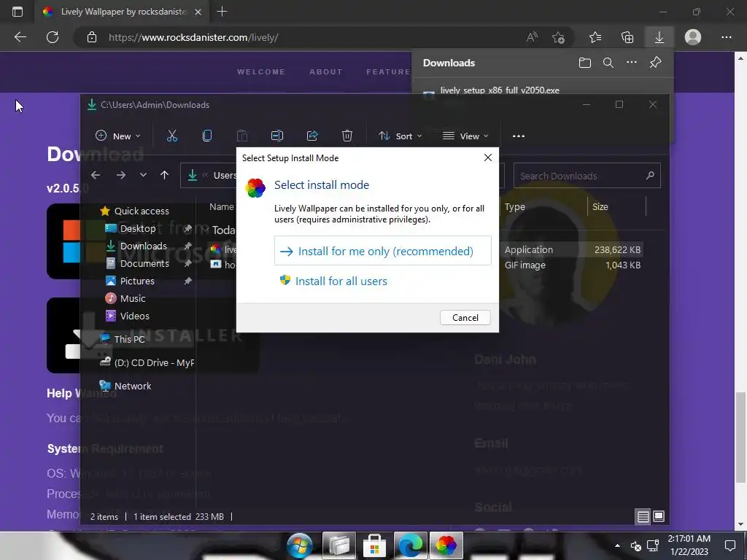Click Lively setup icon on taskbar

coord(446,545)
